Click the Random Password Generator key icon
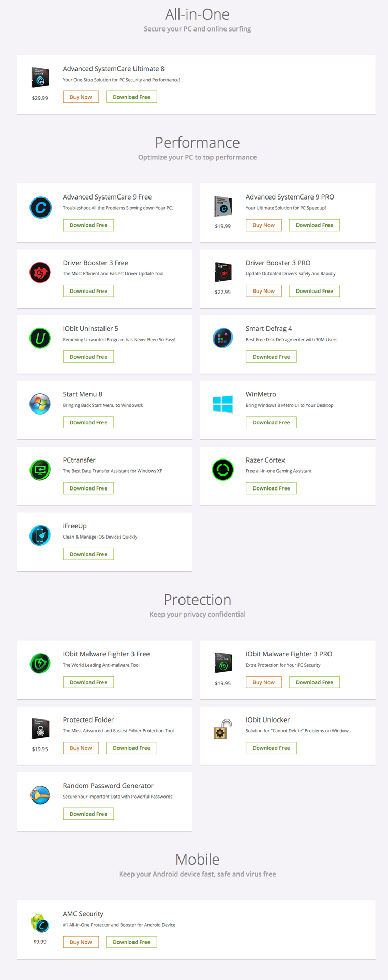 (40, 795)
